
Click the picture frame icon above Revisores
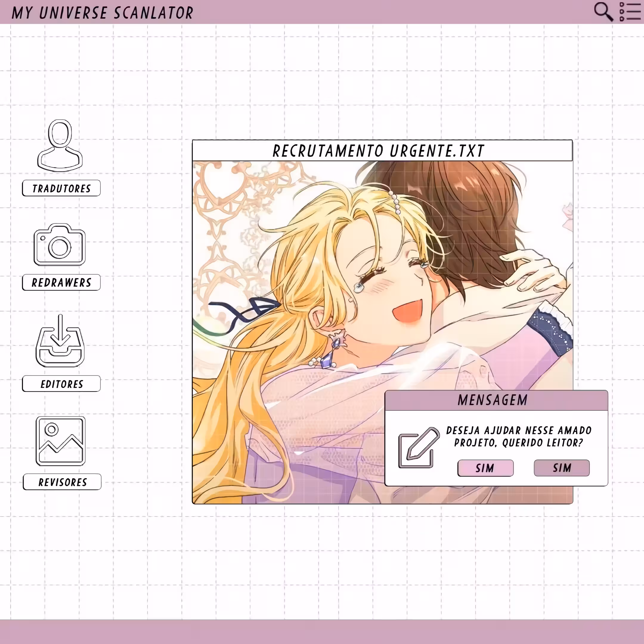(61, 441)
